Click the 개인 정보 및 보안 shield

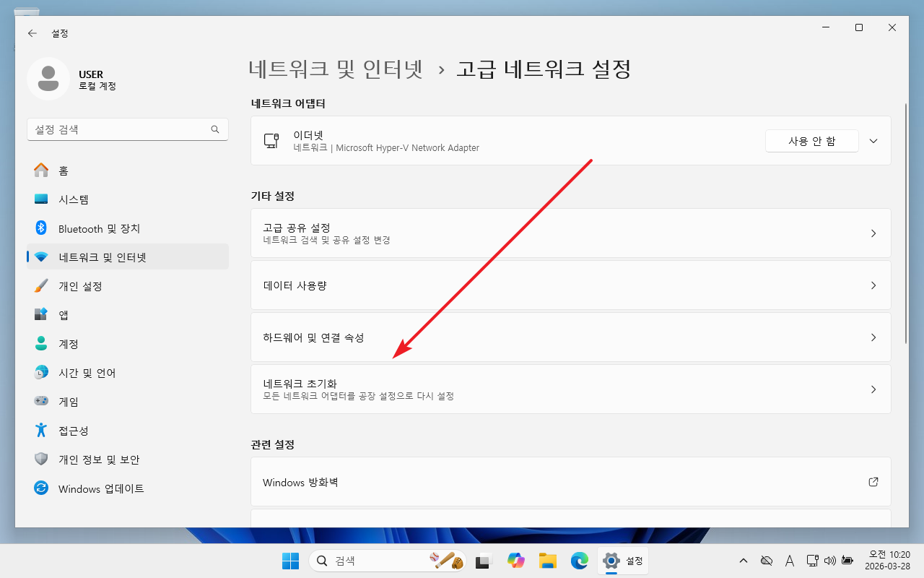point(41,460)
